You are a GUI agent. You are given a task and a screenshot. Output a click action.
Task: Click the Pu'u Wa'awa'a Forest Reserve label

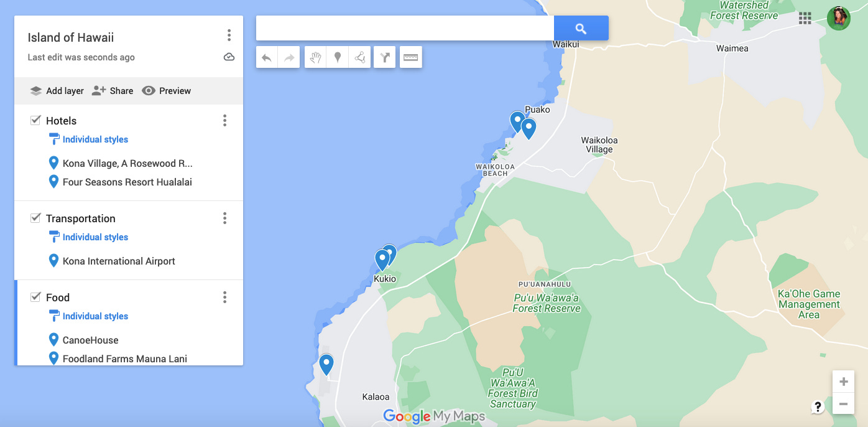tap(547, 303)
